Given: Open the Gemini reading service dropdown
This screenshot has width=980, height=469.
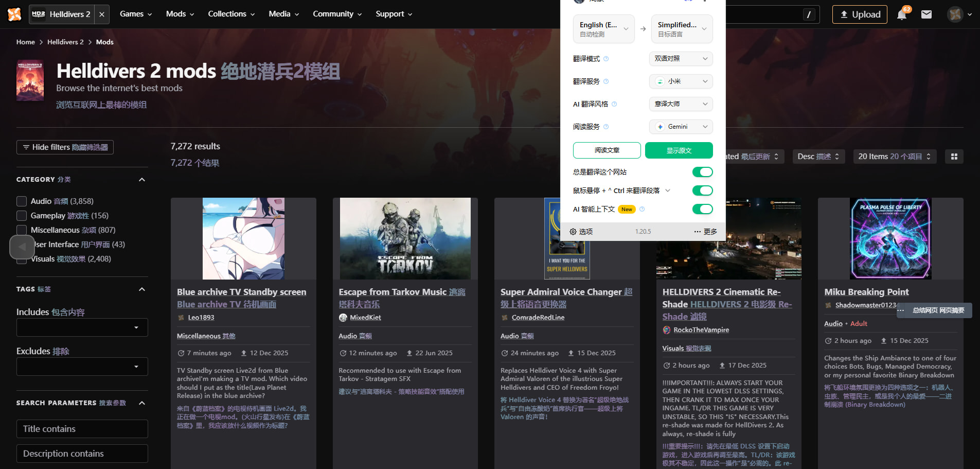Looking at the screenshot, I should pyautogui.click(x=681, y=127).
